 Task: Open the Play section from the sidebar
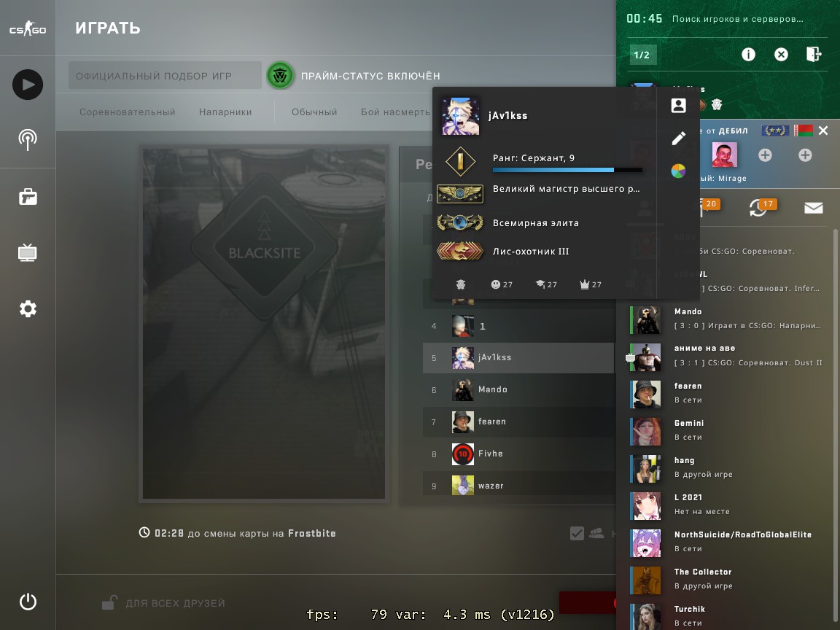click(x=28, y=85)
